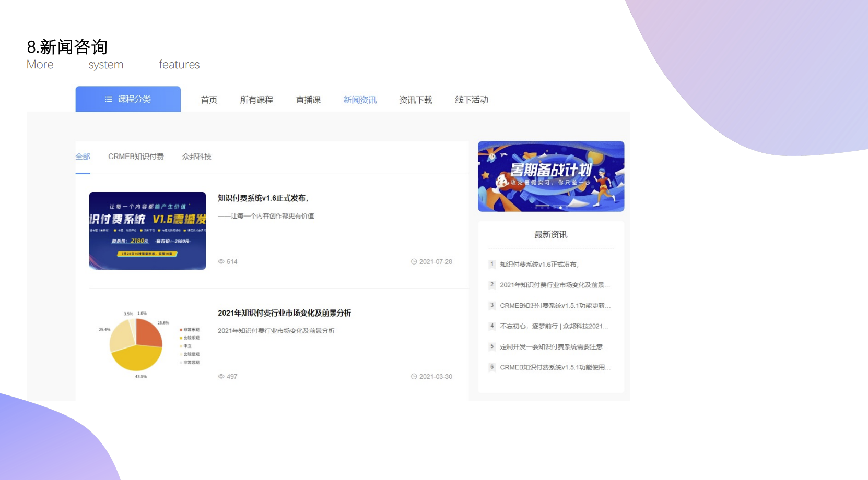Click the clock icon beside 2021-07-28

tap(414, 262)
